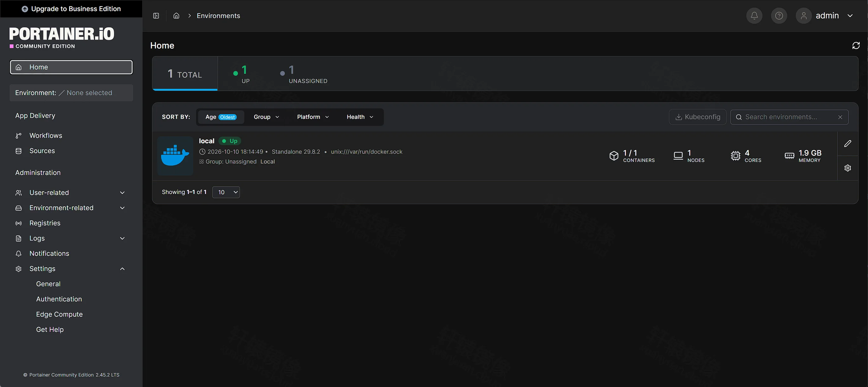Open the notifications bell in the header
This screenshot has height=387, width=868.
[754, 16]
